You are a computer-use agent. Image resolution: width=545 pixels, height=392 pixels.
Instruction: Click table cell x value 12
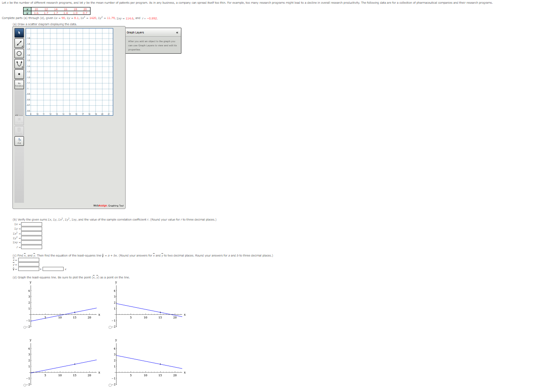click(46, 9)
